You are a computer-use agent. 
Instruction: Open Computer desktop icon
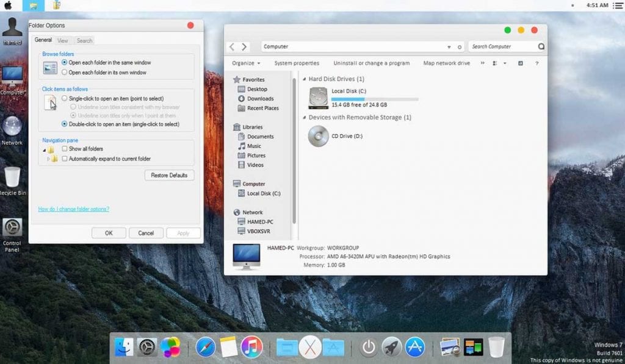[x=12, y=81]
